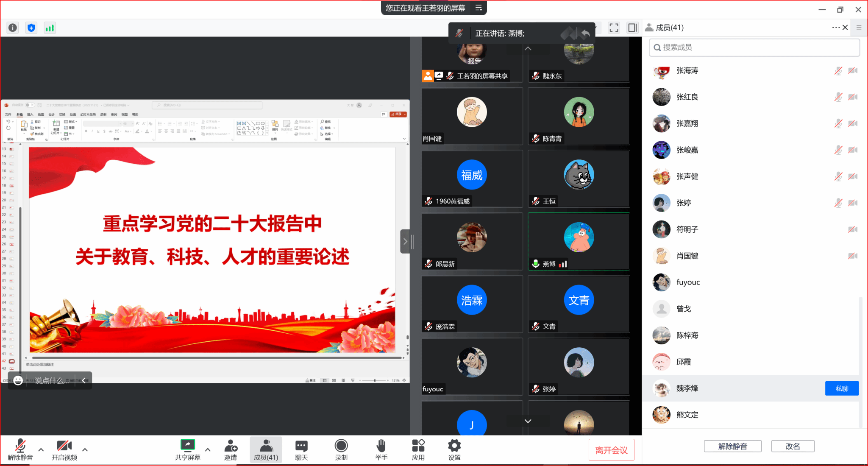868x466 pixels.
Task: Open the members panel more options (…)
Action: (x=835, y=28)
